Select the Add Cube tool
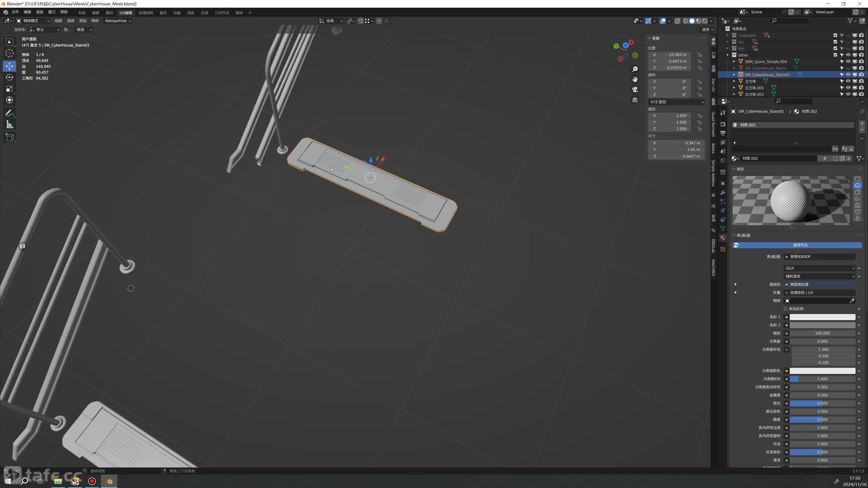This screenshot has height=488, width=868. point(9,137)
